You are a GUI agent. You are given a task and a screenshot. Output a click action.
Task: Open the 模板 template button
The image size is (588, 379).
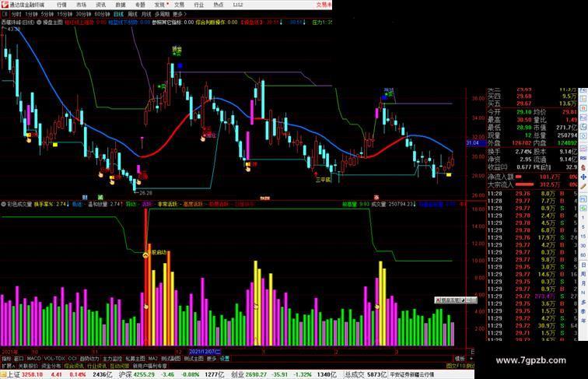(460, 359)
